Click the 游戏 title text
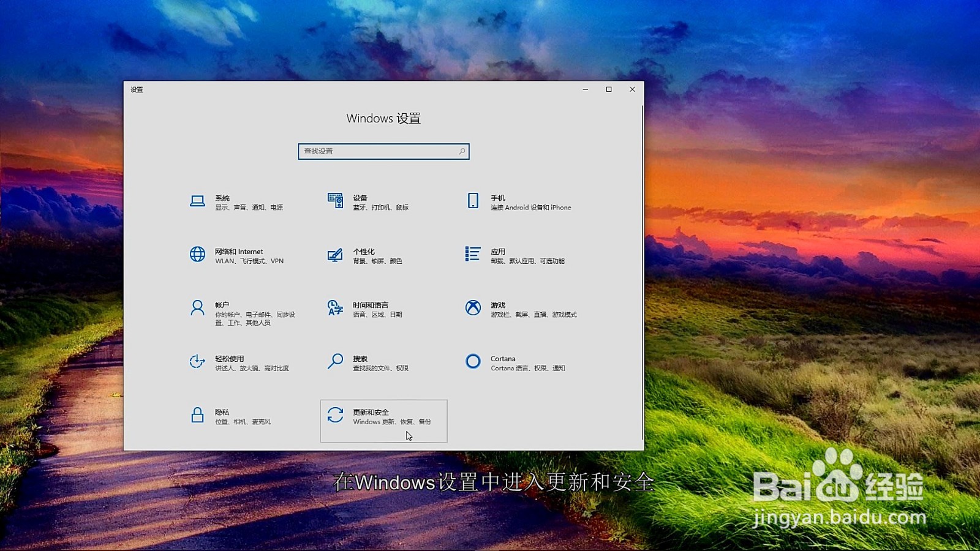Viewport: 980px width, 551px height. click(498, 305)
